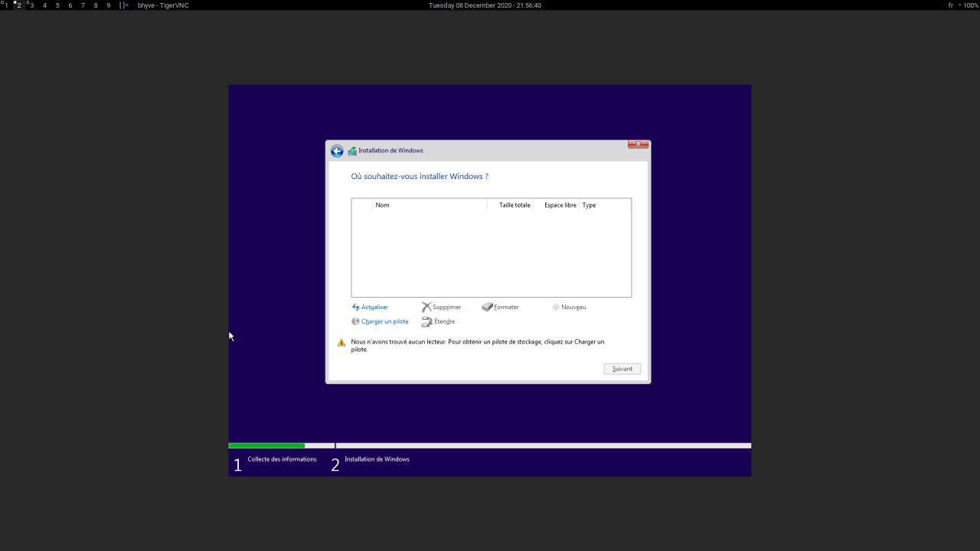
Task: Click the Windows setup icon in the title bar
Action: pos(352,151)
